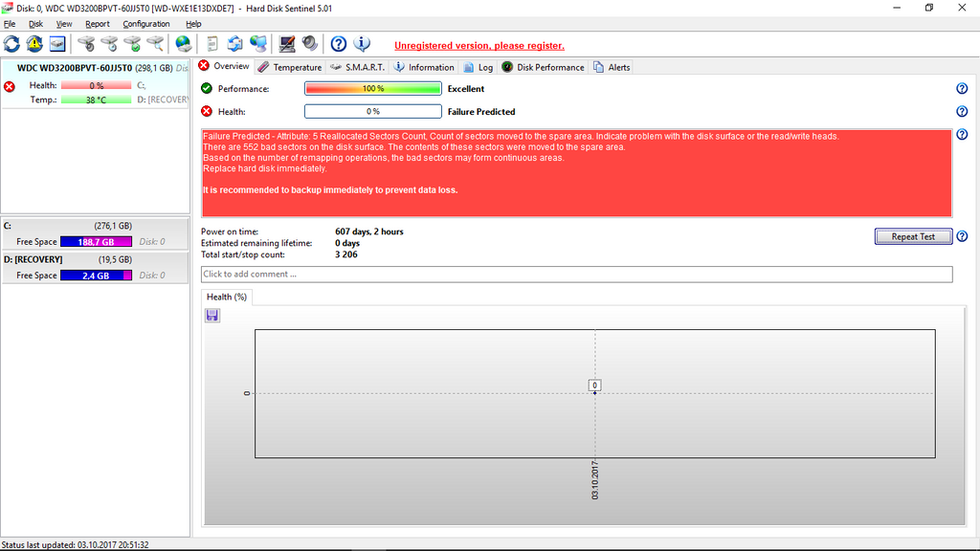Viewport: 980px width, 551px height.
Task: Click the disk list Health 0 % bar
Action: tap(97, 85)
